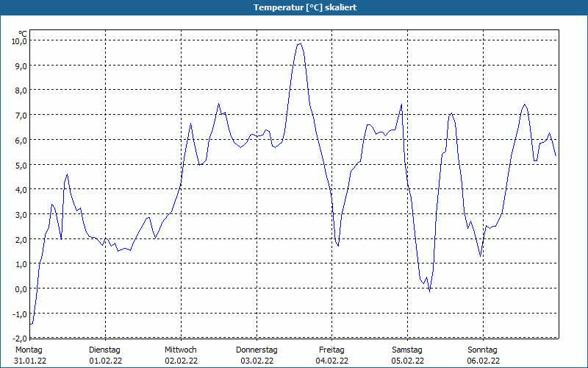Click the chart title 'Temperatur [°C] skaliert'
The image size is (588, 368).
tap(305, 7)
